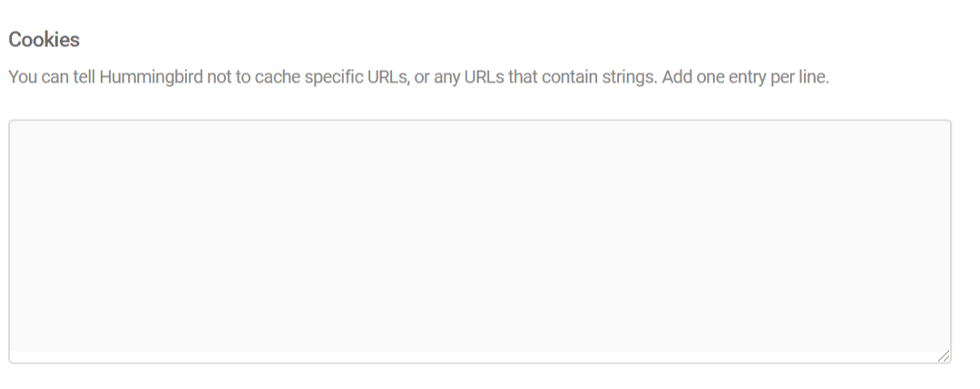This screenshot has height=389, width=980.
Task: Click the center of the cookies textarea
Action: 479,241
